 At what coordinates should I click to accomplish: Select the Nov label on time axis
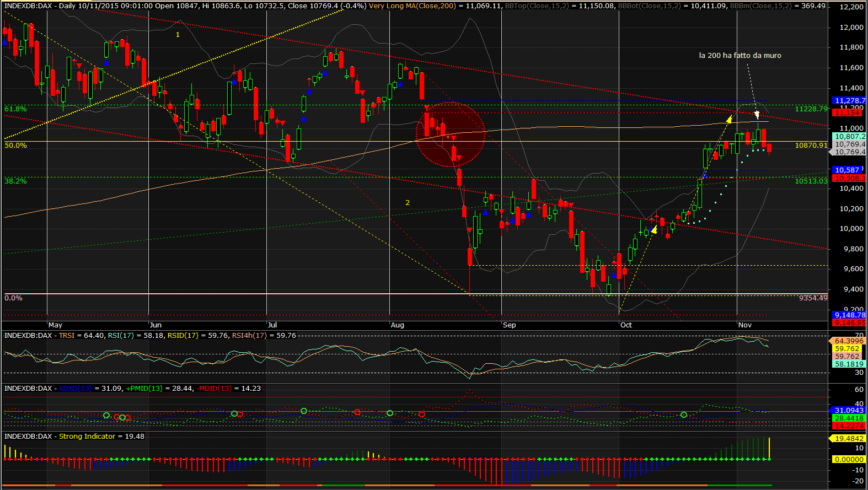tap(745, 325)
